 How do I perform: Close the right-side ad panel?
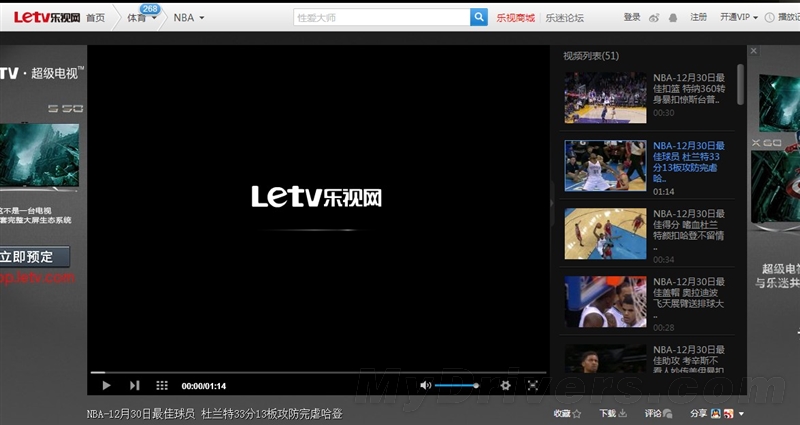pyautogui.click(x=754, y=51)
